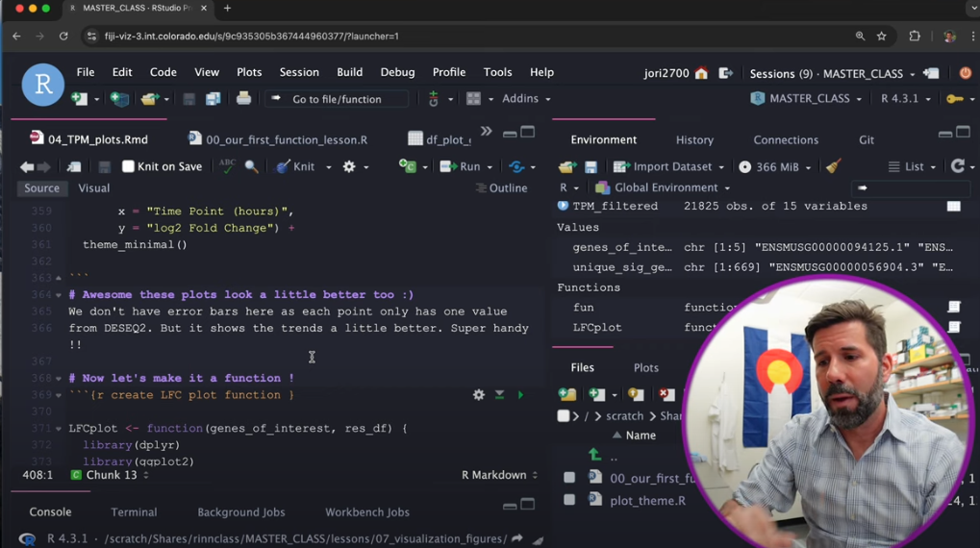Run all chunks above this chunk
The width and height of the screenshot is (980, 548).
(x=499, y=395)
